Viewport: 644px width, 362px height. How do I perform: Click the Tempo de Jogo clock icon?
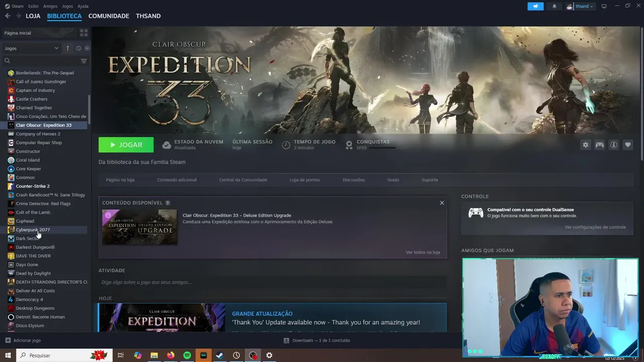[x=286, y=145]
